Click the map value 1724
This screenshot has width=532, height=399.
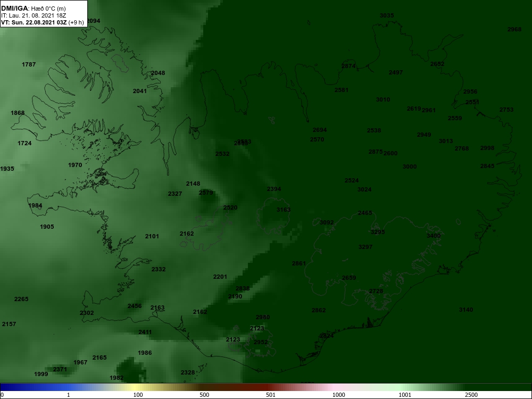pos(24,143)
